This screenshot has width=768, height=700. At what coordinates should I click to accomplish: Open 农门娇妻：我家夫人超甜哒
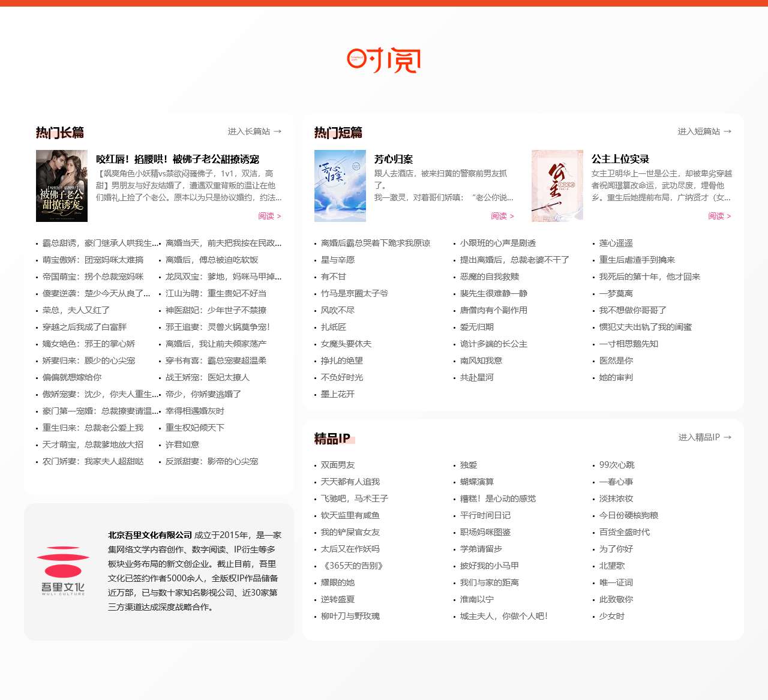pyautogui.click(x=93, y=461)
